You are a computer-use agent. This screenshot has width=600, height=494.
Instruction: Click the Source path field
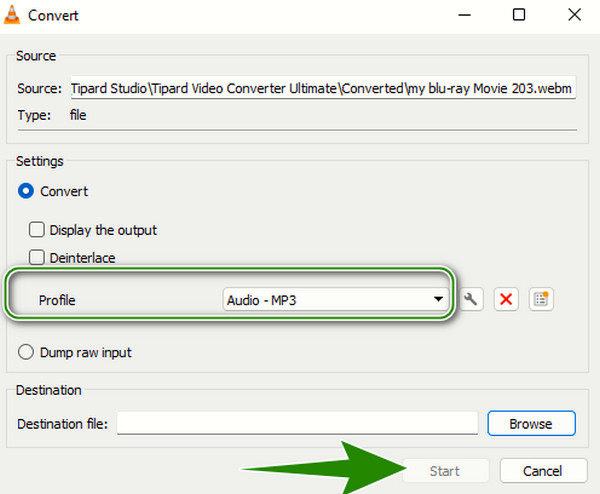tap(323, 88)
